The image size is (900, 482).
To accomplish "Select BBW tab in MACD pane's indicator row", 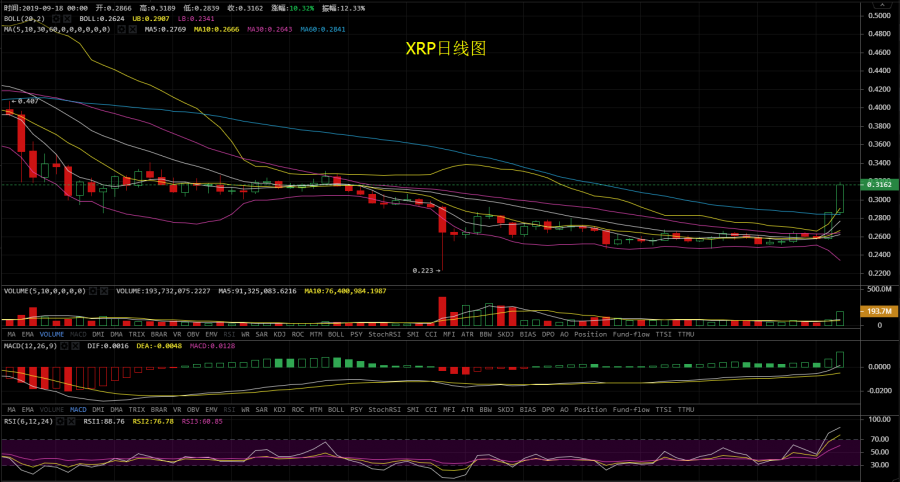I will [x=486, y=410].
